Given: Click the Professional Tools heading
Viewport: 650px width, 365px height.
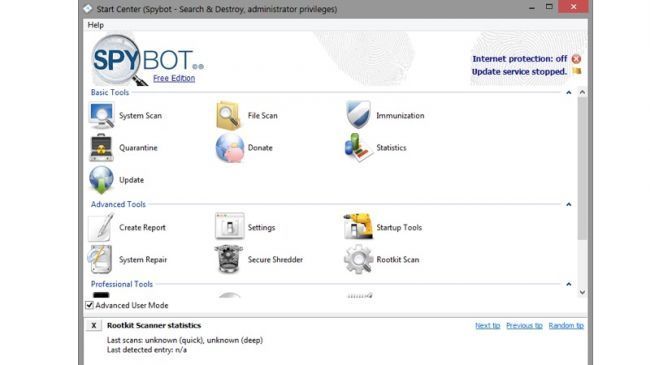Looking at the screenshot, I should [122, 284].
